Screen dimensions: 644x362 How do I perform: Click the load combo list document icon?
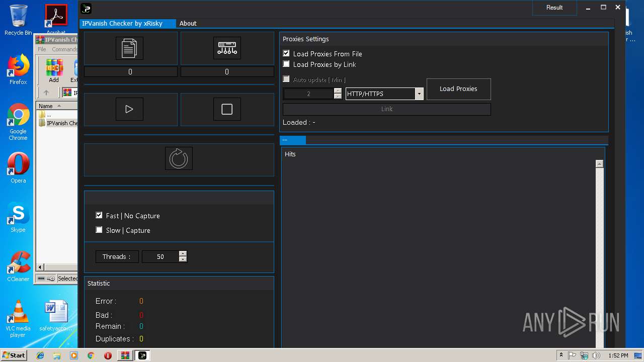point(129,48)
